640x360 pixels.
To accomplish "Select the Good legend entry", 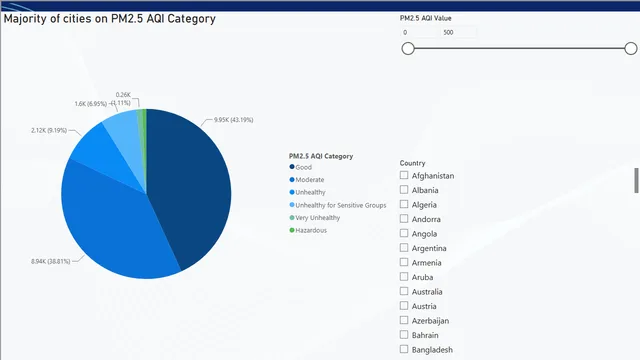I will pos(300,167).
